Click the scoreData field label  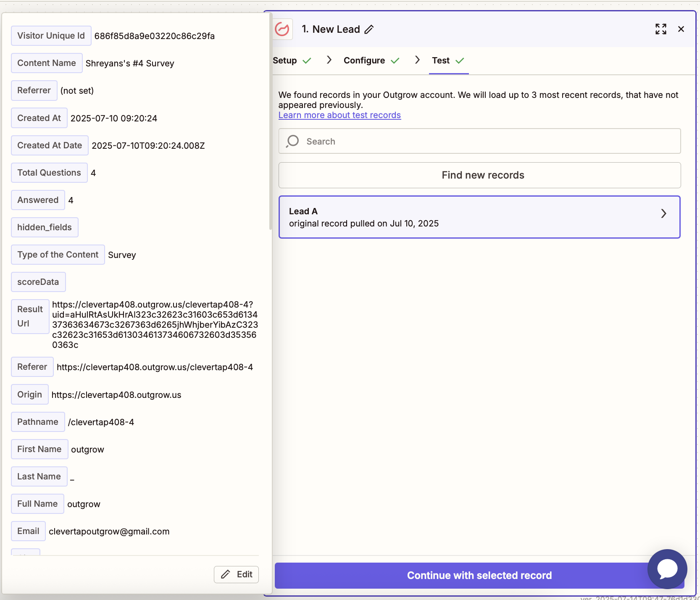[38, 282]
